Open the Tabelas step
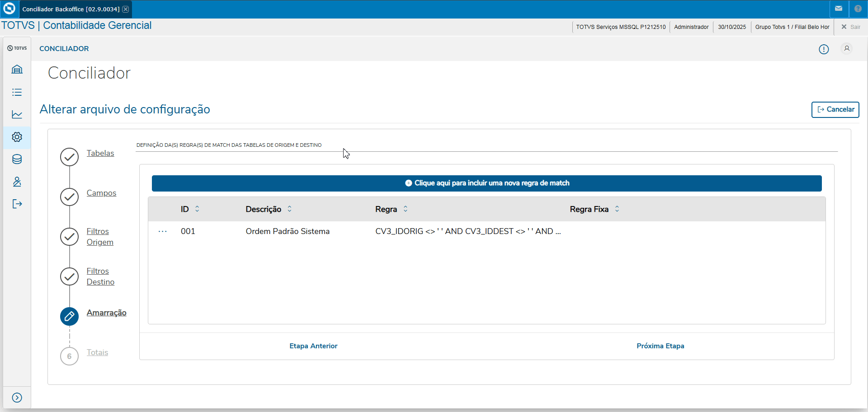The image size is (868, 412). click(x=100, y=153)
